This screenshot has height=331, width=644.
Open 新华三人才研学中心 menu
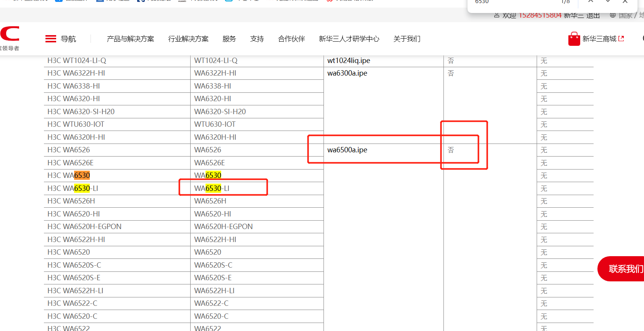pos(349,39)
